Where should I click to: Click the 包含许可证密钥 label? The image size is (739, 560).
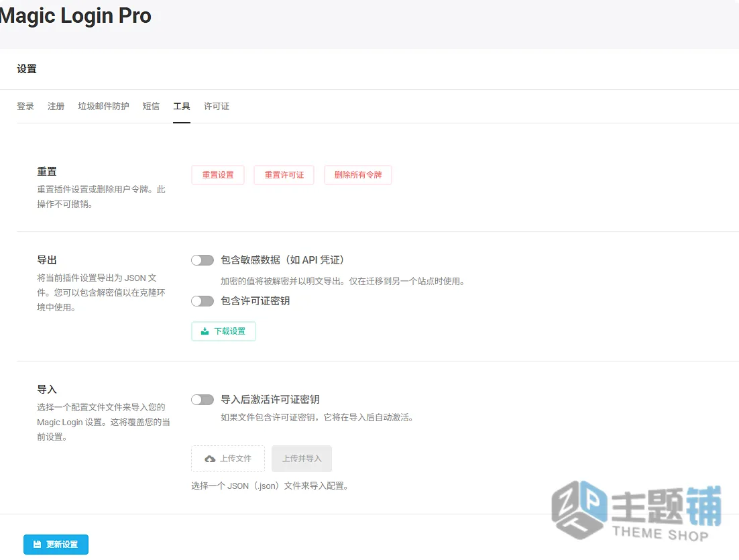pos(255,300)
